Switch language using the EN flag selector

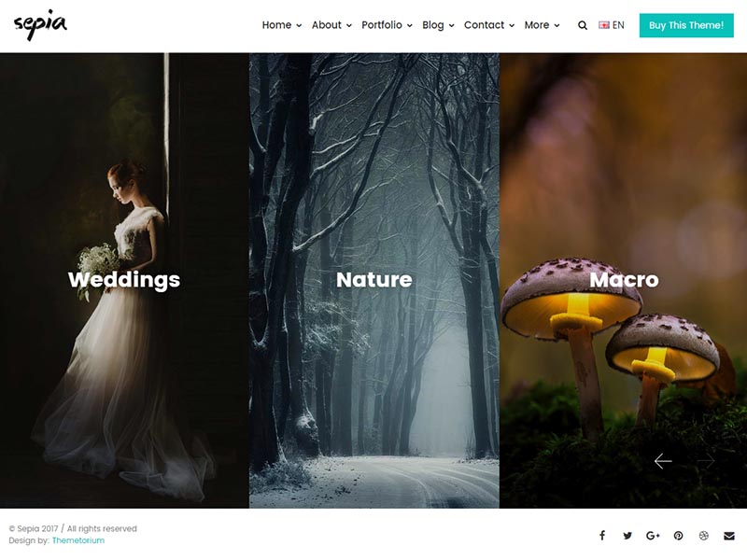(x=612, y=25)
